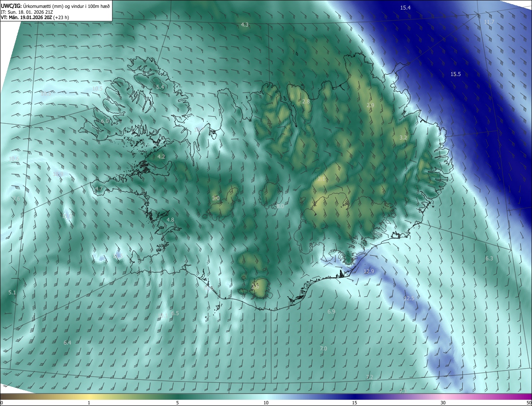Viewport: 532px width, 406px height.
Task: Click the 8.0 value label
Action: tap(280, 206)
